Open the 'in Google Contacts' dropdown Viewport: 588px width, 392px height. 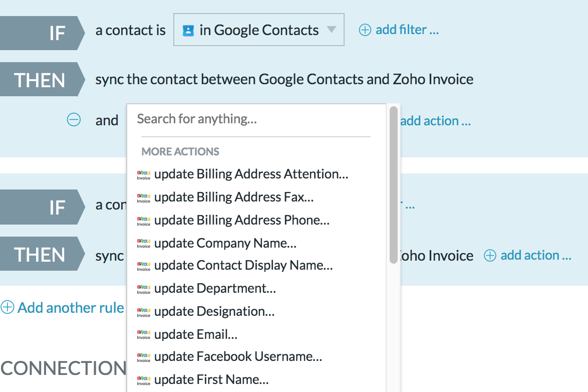click(x=259, y=30)
